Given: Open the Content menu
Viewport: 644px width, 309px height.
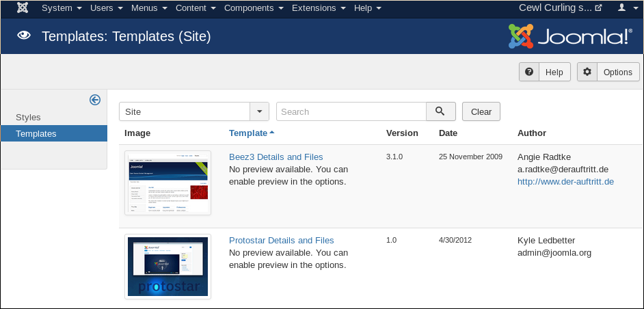Looking at the screenshot, I should tap(196, 8).
